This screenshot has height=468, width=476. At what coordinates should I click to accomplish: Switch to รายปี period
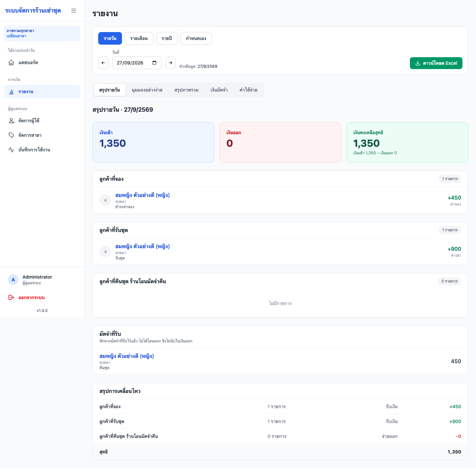(167, 38)
